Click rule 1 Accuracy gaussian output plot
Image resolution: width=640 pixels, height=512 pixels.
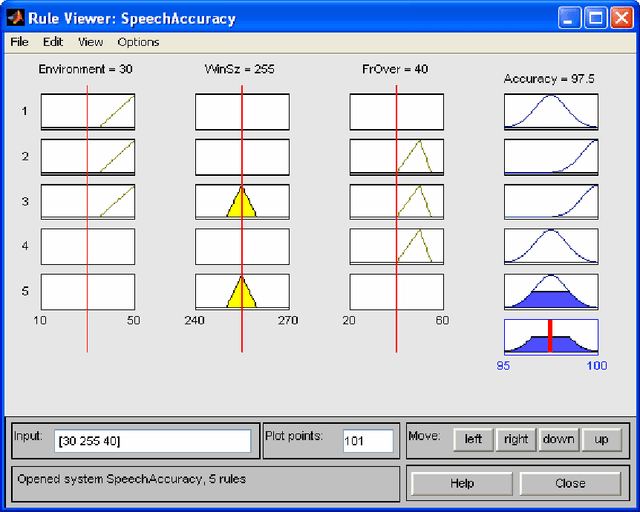[551, 112]
